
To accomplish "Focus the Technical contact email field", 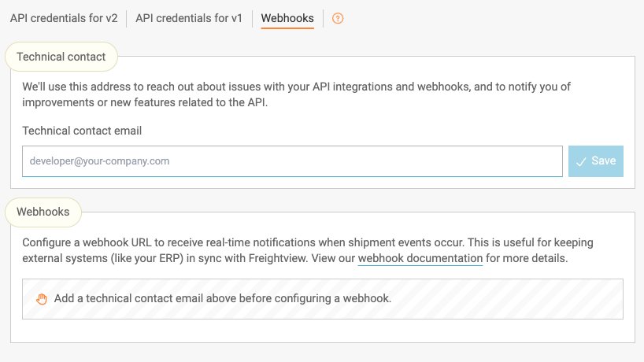I will pos(292,161).
